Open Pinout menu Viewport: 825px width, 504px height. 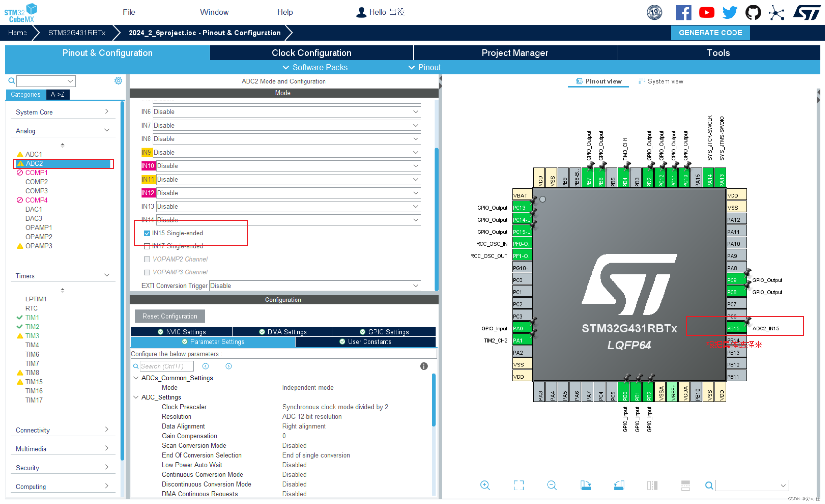tap(424, 67)
